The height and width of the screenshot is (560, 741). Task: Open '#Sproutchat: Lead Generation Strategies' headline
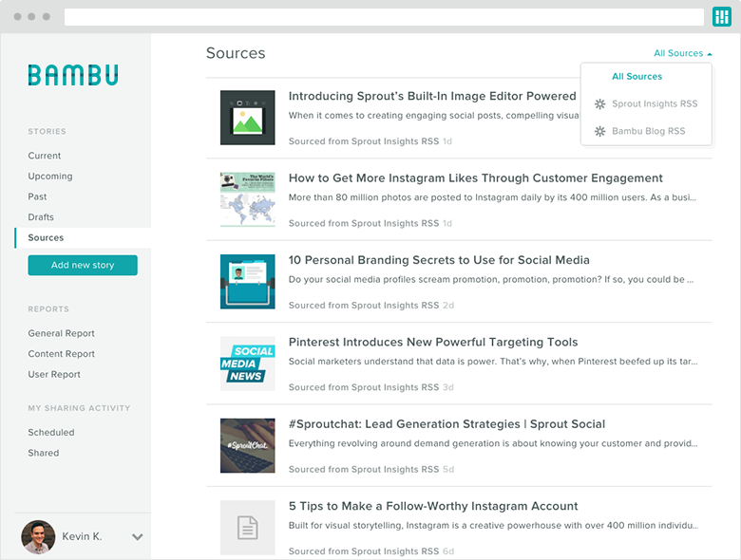(x=446, y=424)
